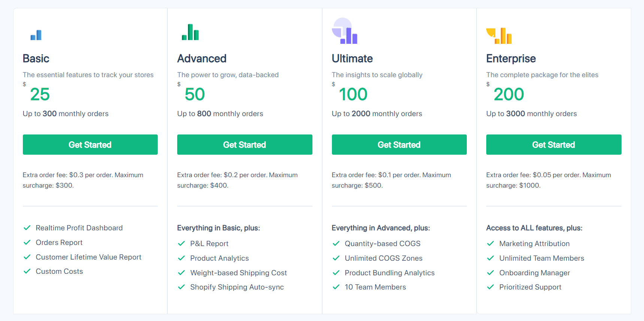The height and width of the screenshot is (321, 644).
Task: Click the checkmark beside Realtime Profit Dashboard
Action: pos(27,227)
